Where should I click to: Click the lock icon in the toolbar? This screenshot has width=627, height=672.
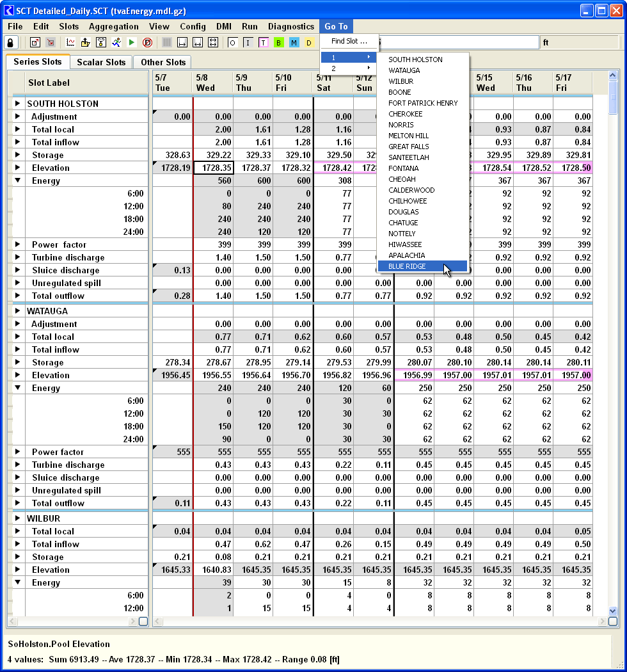point(11,42)
